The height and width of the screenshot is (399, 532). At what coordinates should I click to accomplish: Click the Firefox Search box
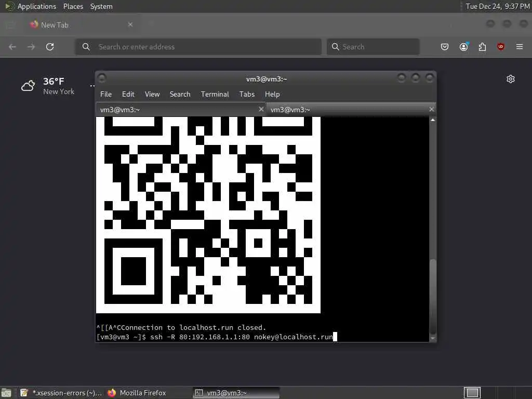[373, 47]
